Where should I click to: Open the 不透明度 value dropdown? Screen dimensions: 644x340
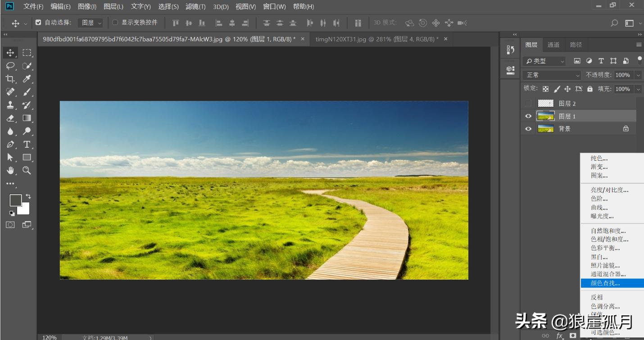638,75
